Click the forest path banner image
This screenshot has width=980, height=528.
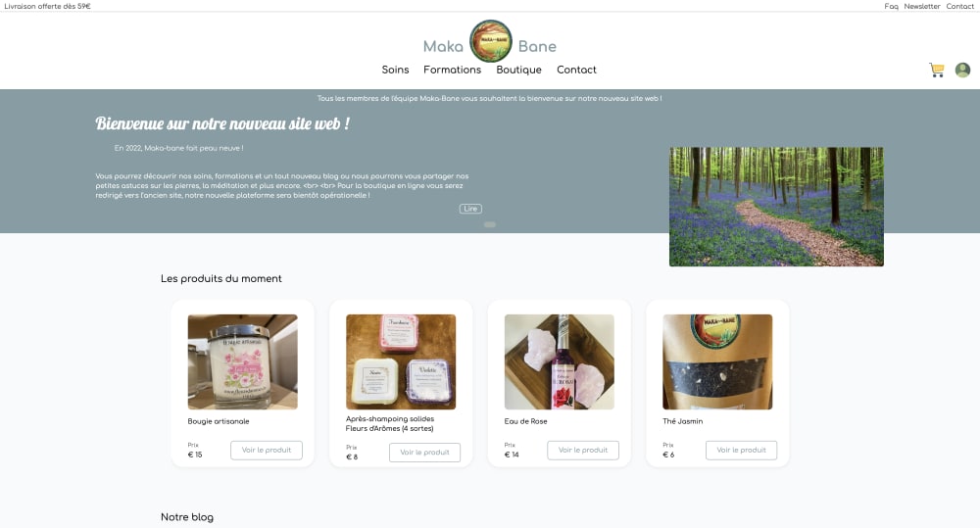(776, 207)
